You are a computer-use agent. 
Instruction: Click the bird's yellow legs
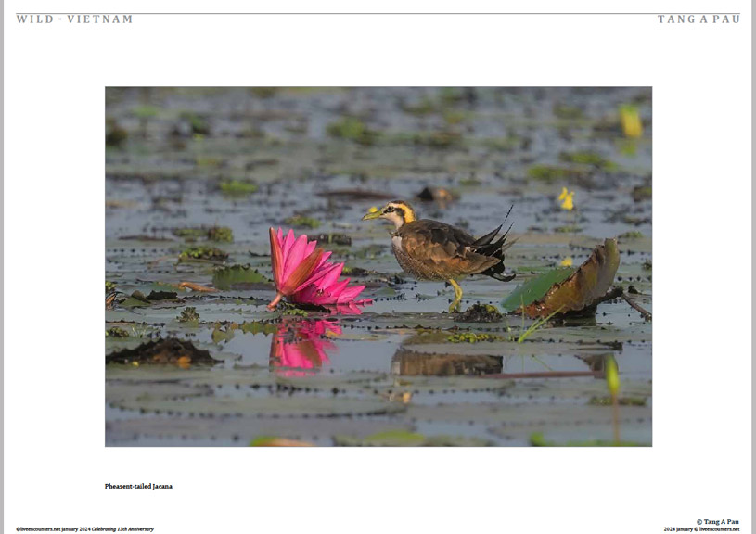point(455,295)
